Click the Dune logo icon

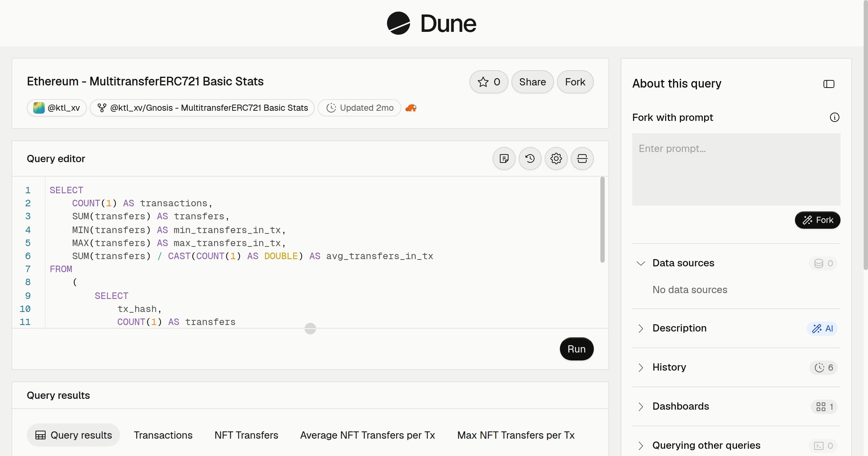pyautogui.click(x=398, y=23)
